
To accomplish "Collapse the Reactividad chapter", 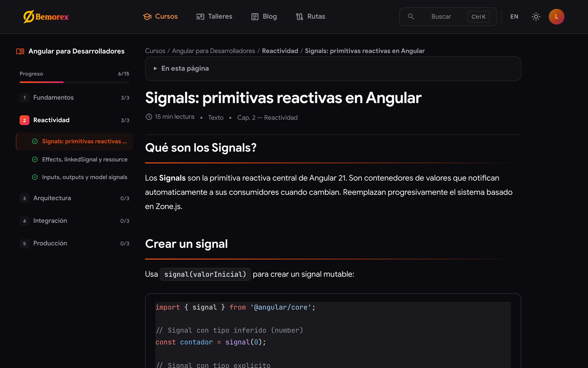I will [x=74, y=120].
